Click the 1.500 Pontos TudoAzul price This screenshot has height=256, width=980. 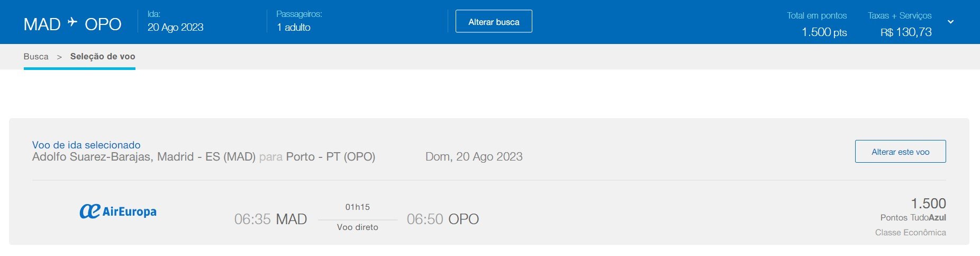pyautogui.click(x=913, y=209)
